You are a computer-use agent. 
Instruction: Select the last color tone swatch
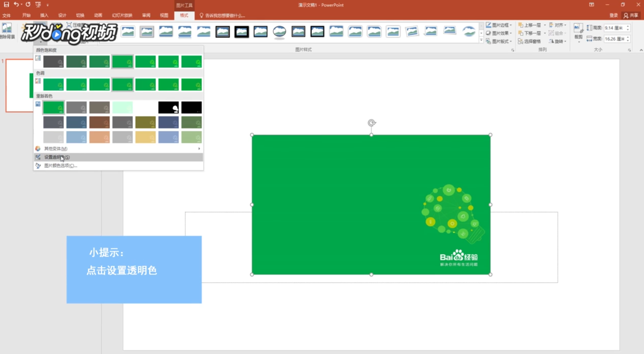192,84
